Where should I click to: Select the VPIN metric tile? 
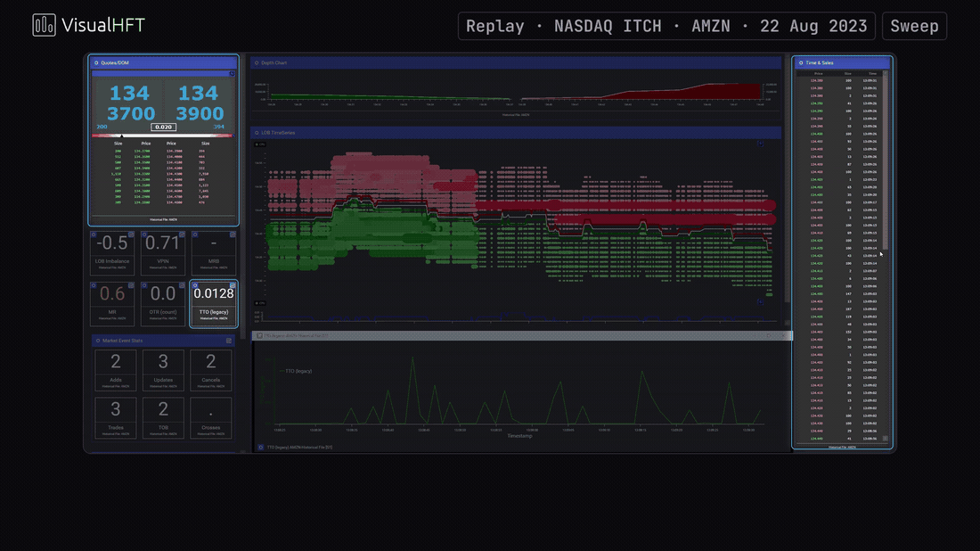pyautogui.click(x=163, y=252)
